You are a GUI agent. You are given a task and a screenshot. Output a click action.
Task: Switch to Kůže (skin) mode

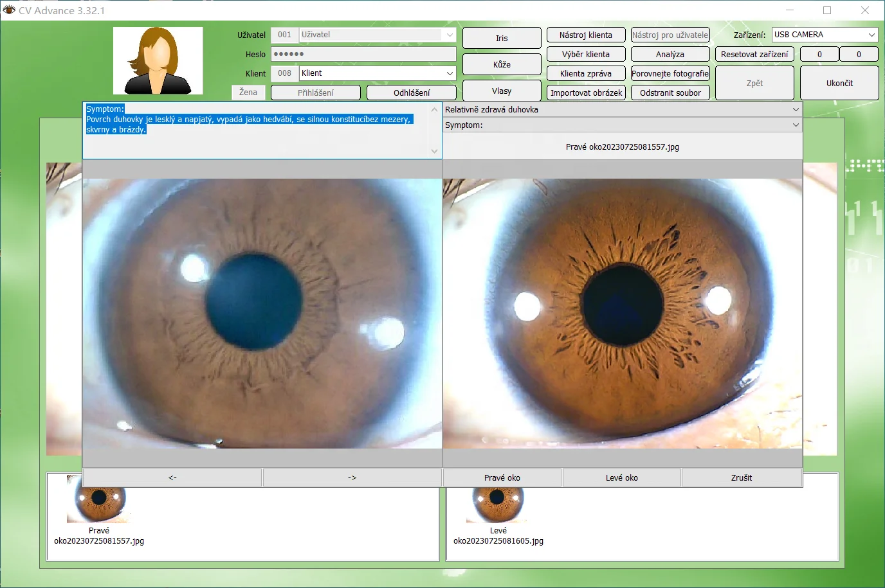pos(501,64)
